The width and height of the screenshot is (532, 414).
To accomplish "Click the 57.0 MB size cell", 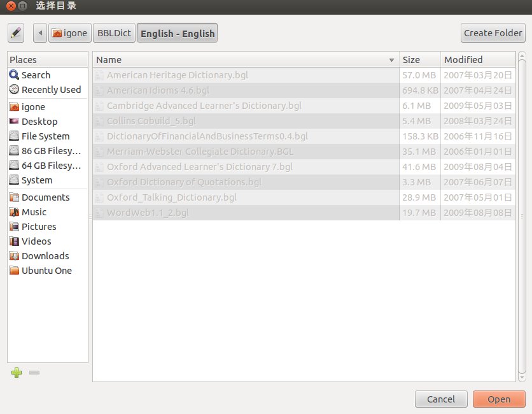I will point(419,75).
